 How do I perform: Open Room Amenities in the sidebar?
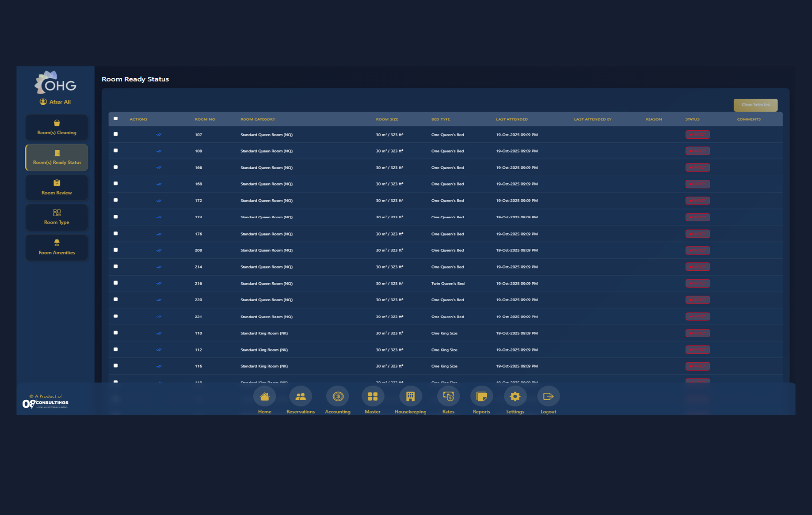(57, 247)
